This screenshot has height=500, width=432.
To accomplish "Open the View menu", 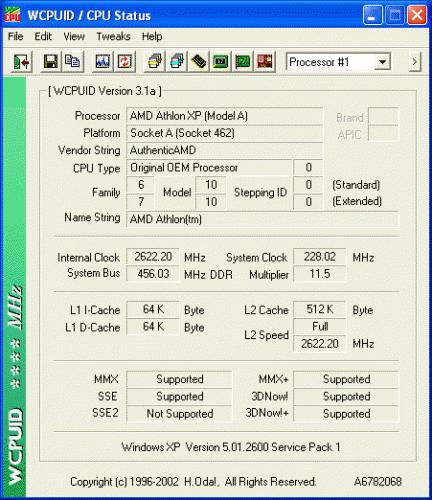I will tap(74, 36).
